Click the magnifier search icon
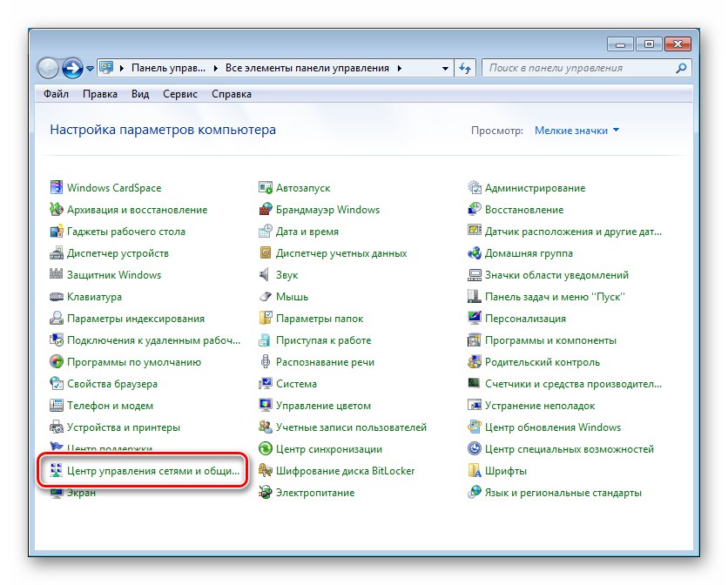This screenshot has width=728, height=585. point(681,68)
